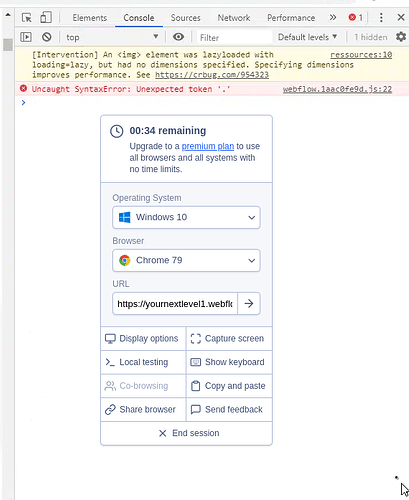This screenshot has height=500, width=409.
Task: Click the Capture screen button
Action: [x=229, y=339]
